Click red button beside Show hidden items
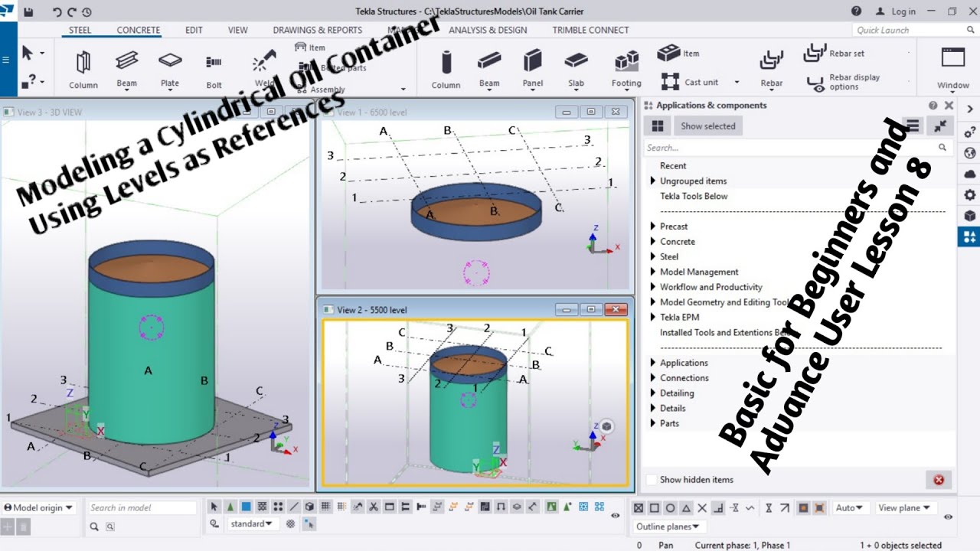The image size is (980, 551). pyautogui.click(x=939, y=480)
